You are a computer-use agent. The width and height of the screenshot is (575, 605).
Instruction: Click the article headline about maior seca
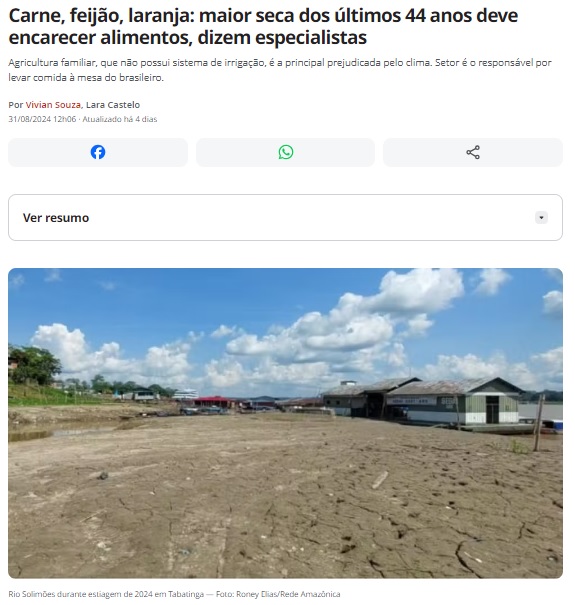click(263, 26)
